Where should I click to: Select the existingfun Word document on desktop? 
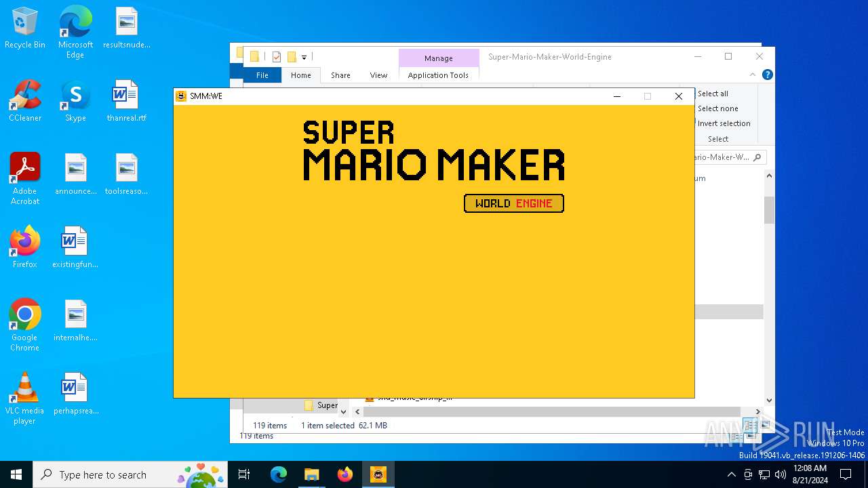(x=75, y=248)
